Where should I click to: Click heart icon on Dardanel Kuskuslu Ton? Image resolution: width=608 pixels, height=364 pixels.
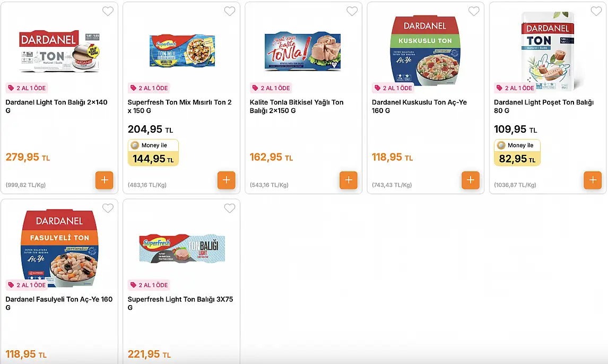(474, 11)
